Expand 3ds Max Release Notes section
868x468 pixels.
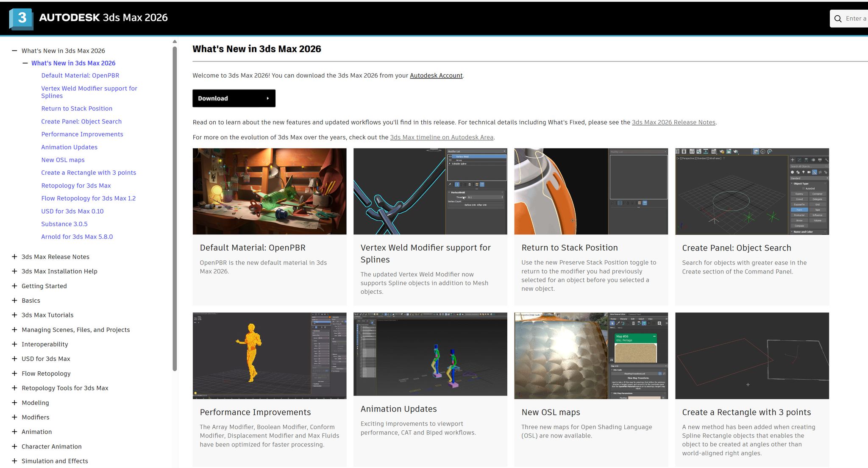pos(14,257)
